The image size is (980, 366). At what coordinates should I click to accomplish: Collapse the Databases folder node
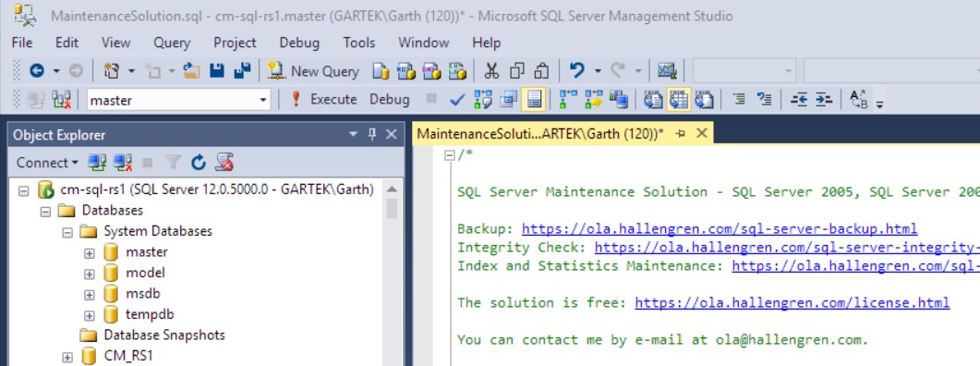(45, 211)
